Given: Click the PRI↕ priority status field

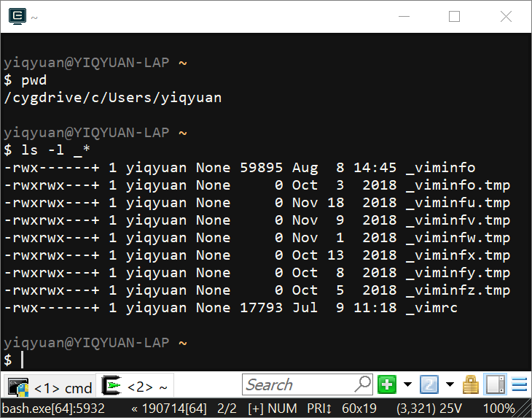Looking at the screenshot, I should (319, 409).
